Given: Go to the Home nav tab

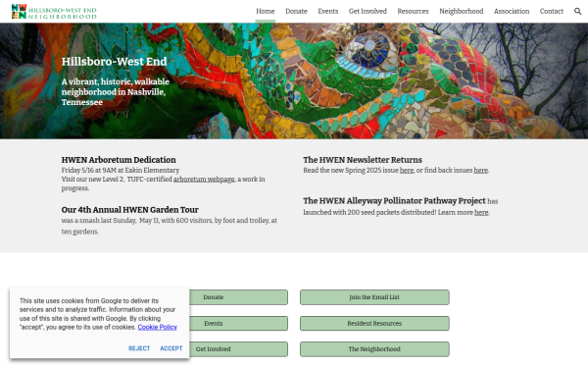Looking at the screenshot, I should (x=266, y=11).
